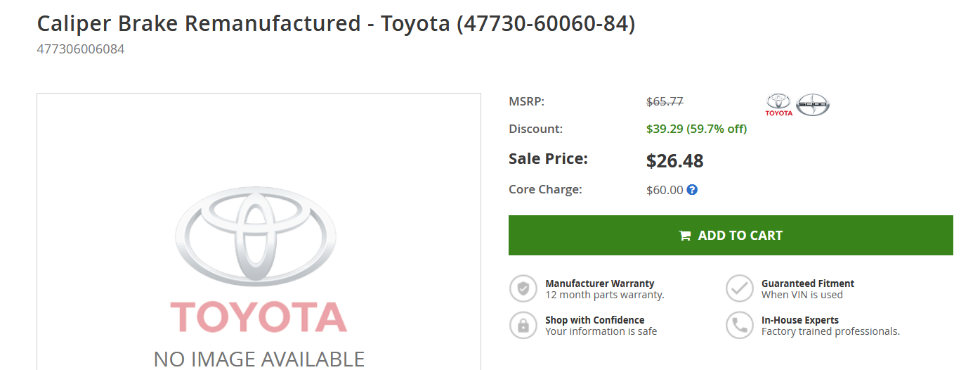
Task: Click the Caliper Brake Remanufactured product title
Action: click(x=336, y=23)
